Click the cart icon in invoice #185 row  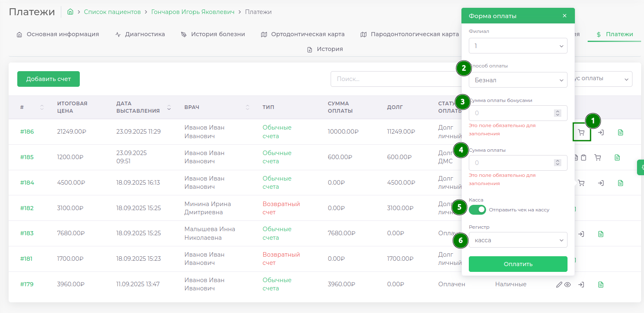pos(598,158)
